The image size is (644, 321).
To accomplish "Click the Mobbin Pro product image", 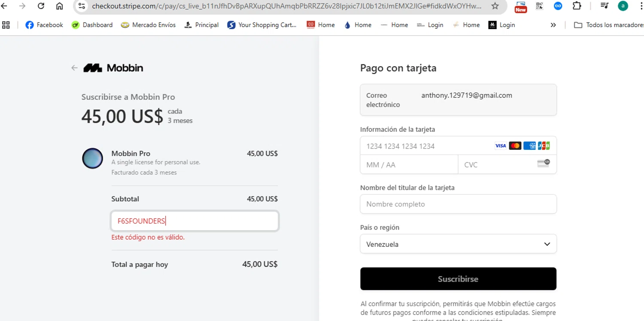I will [92, 158].
